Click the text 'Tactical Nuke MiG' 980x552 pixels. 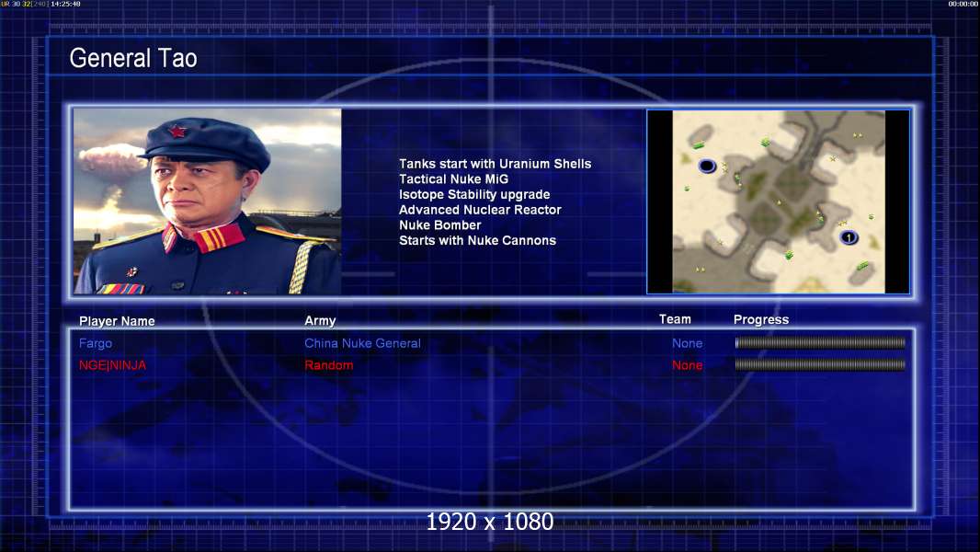[454, 178]
